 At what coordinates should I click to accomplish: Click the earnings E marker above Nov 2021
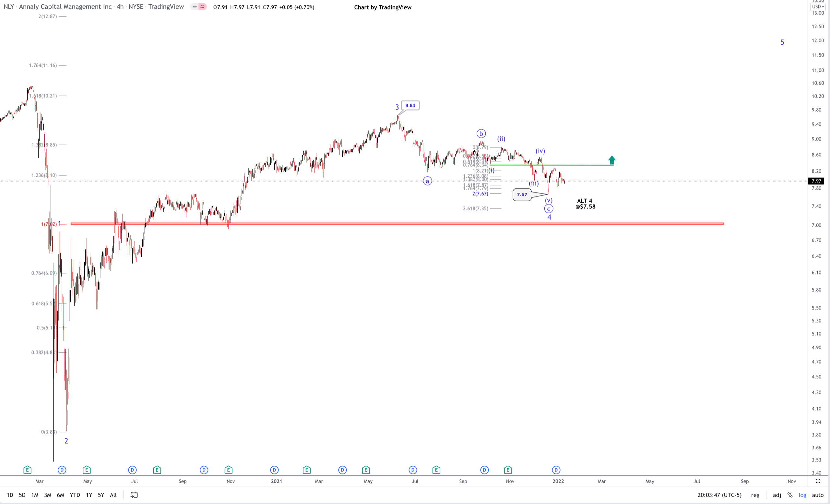click(508, 470)
